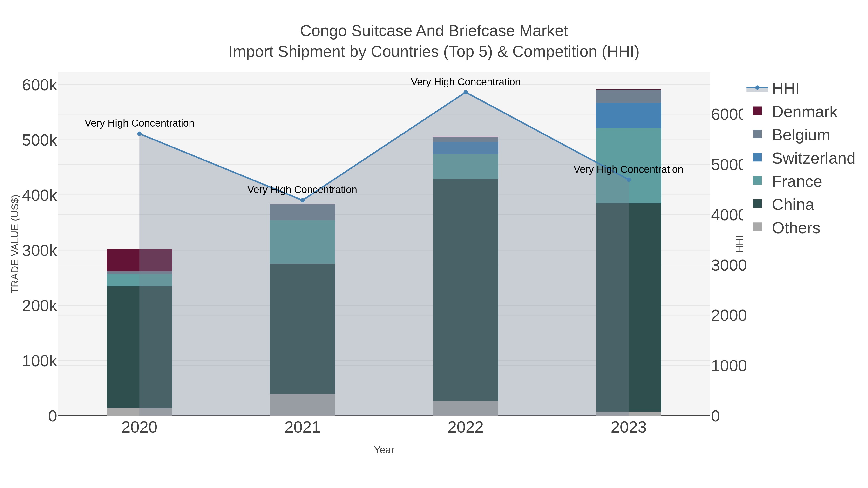Click the China dark green legend swatch
This screenshot has height=488, width=868.
[758, 203]
